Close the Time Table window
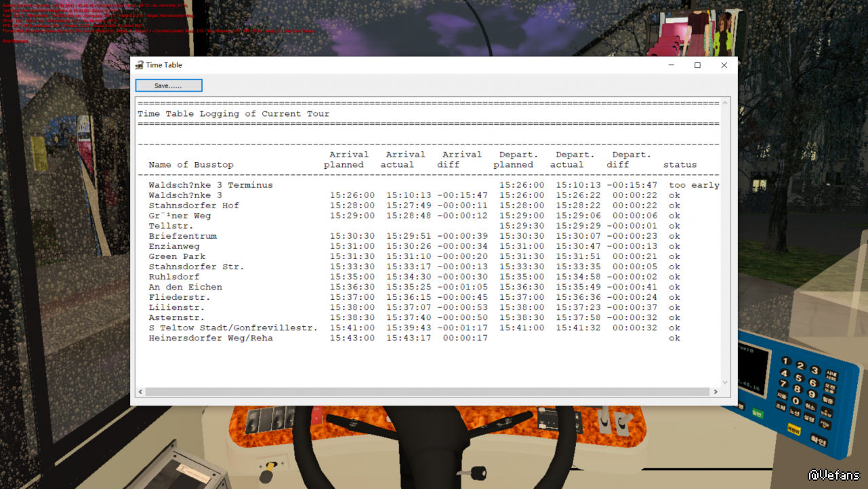Screen dimensions: 868x489 [724, 65]
